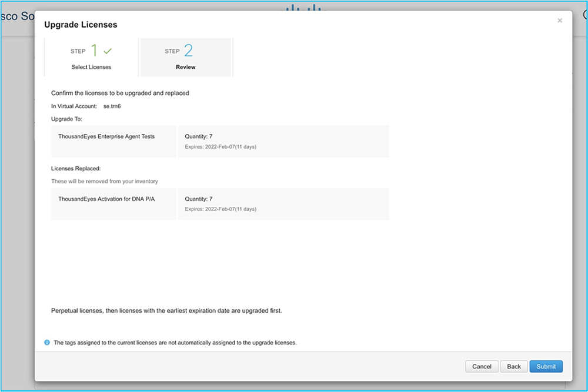This screenshot has height=392, width=588.
Task: Click Quantity 7 in Upgrade To row
Action: point(199,136)
